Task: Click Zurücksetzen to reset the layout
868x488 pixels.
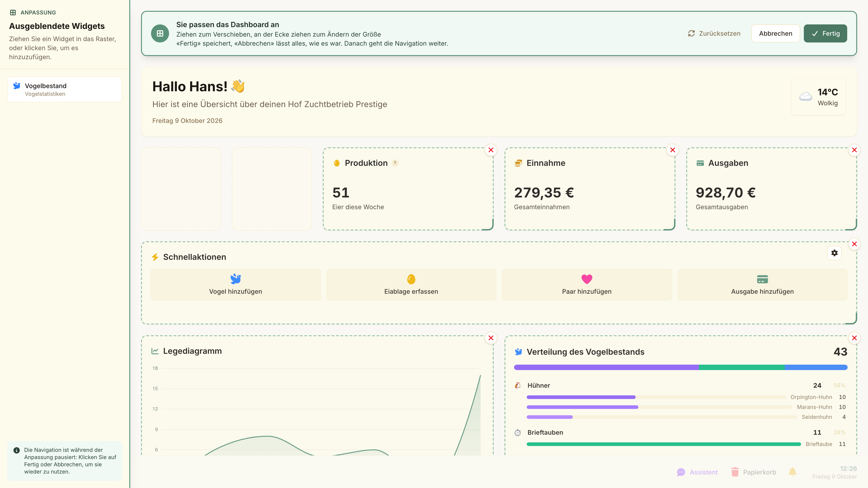Action: 714,33
